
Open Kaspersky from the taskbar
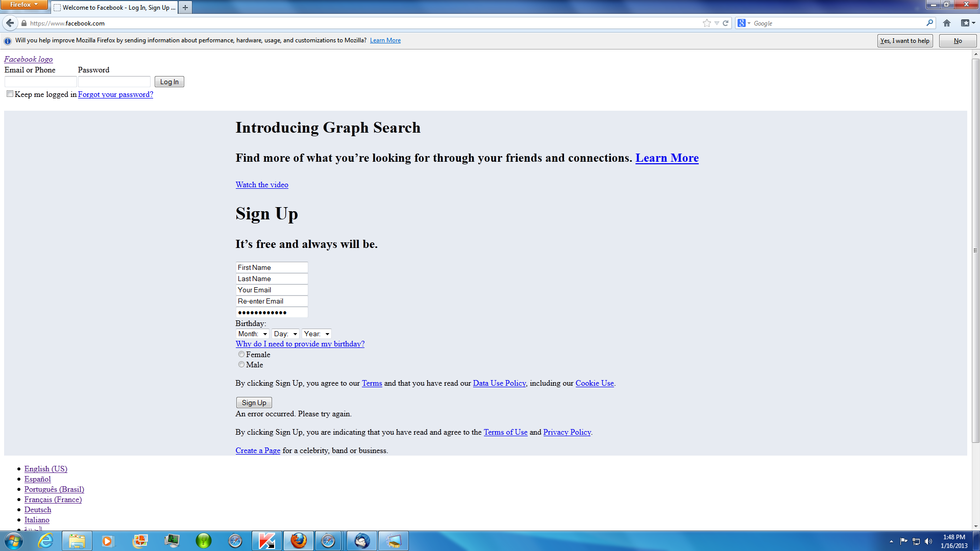(266, 541)
